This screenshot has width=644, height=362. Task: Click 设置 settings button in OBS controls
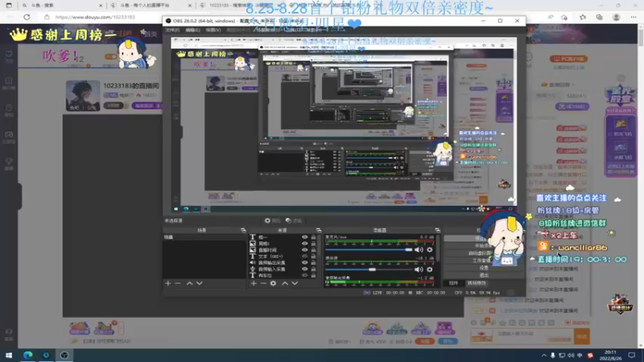(x=484, y=268)
